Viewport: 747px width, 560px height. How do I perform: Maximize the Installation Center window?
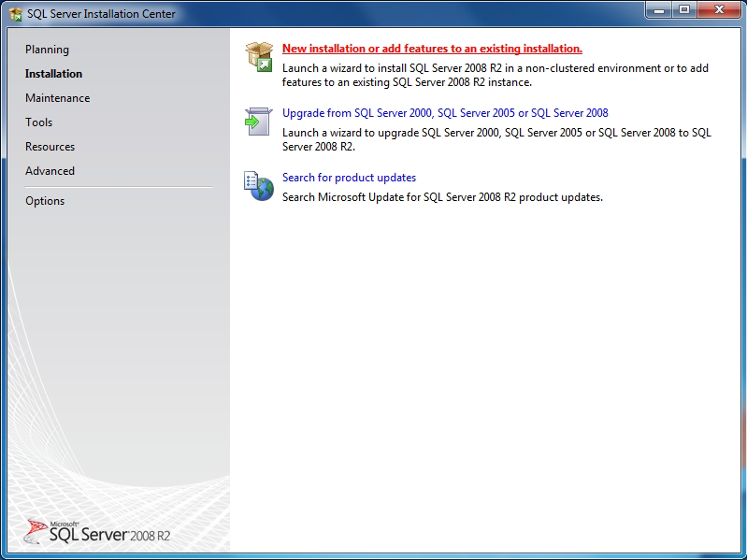click(684, 10)
